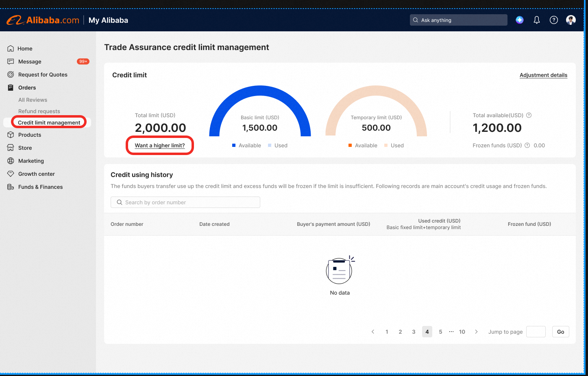The height and width of the screenshot is (376, 588).
Task: Click the magnifier in order number search
Action: point(120,202)
